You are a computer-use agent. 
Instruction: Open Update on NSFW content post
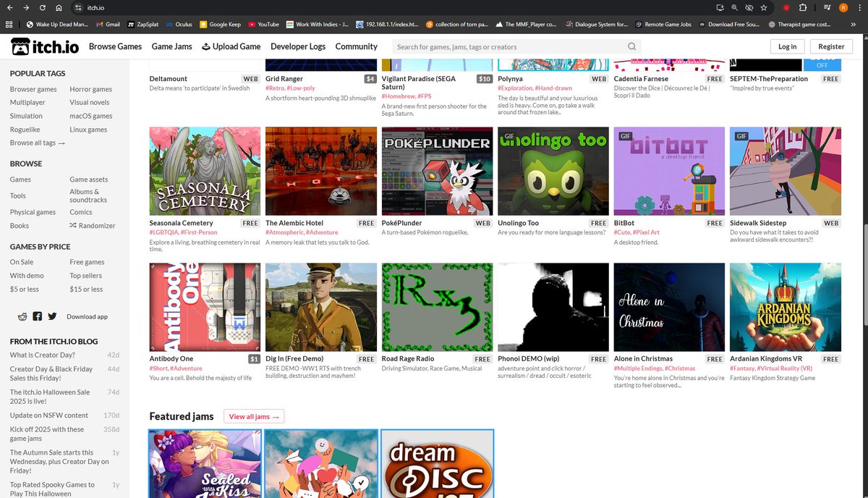(x=49, y=415)
